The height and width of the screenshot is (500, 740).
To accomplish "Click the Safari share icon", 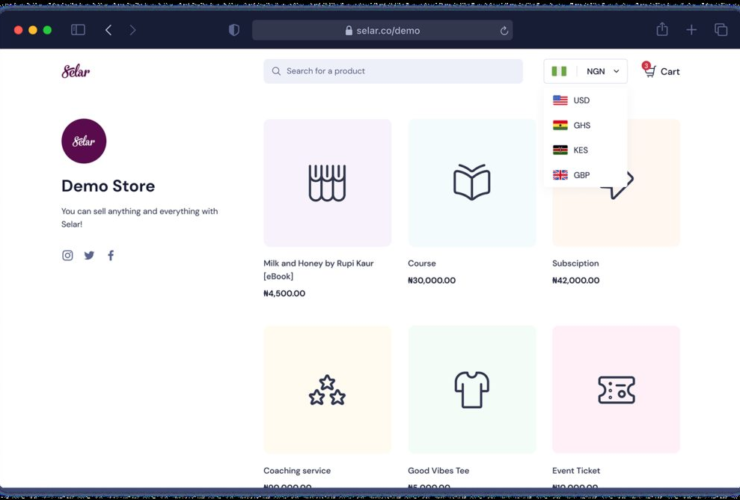I will pyautogui.click(x=662, y=30).
